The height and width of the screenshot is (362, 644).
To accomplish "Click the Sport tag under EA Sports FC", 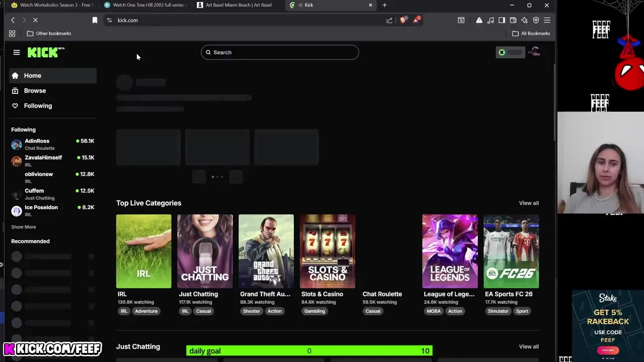I will pyautogui.click(x=522, y=311).
